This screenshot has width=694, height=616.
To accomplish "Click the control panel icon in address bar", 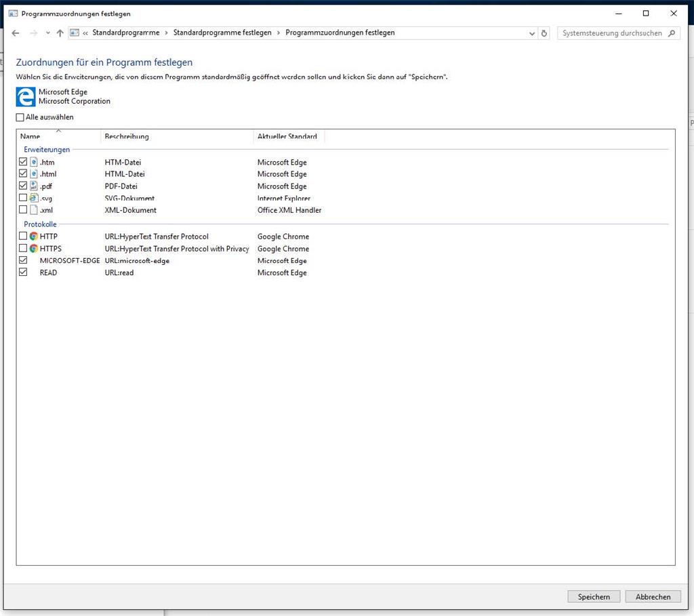I will click(x=75, y=33).
